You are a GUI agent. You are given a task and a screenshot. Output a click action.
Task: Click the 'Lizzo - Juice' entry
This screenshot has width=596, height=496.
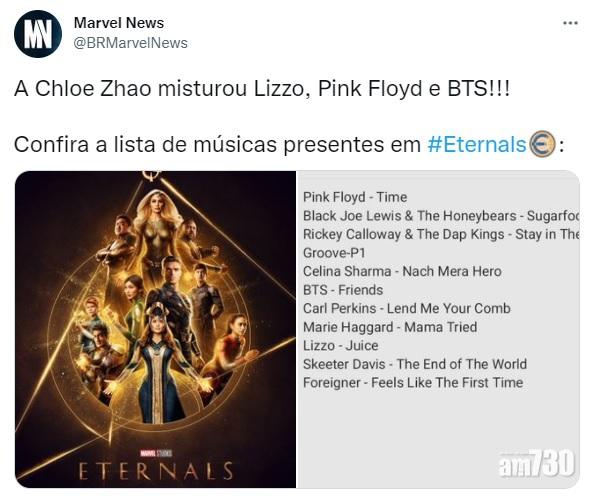pos(341,345)
